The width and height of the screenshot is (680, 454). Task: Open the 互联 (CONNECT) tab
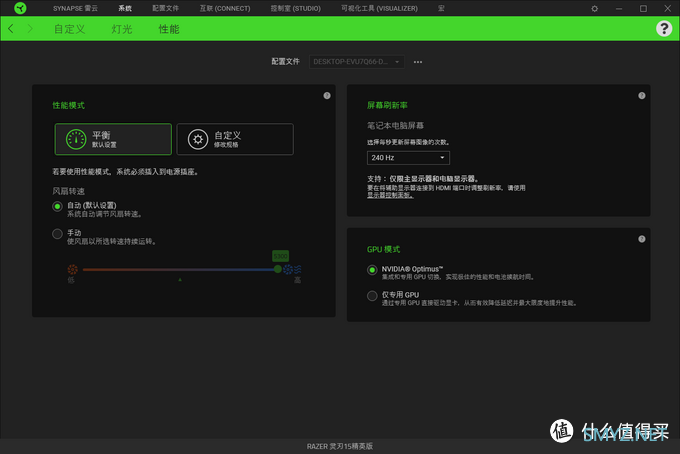tap(225, 8)
